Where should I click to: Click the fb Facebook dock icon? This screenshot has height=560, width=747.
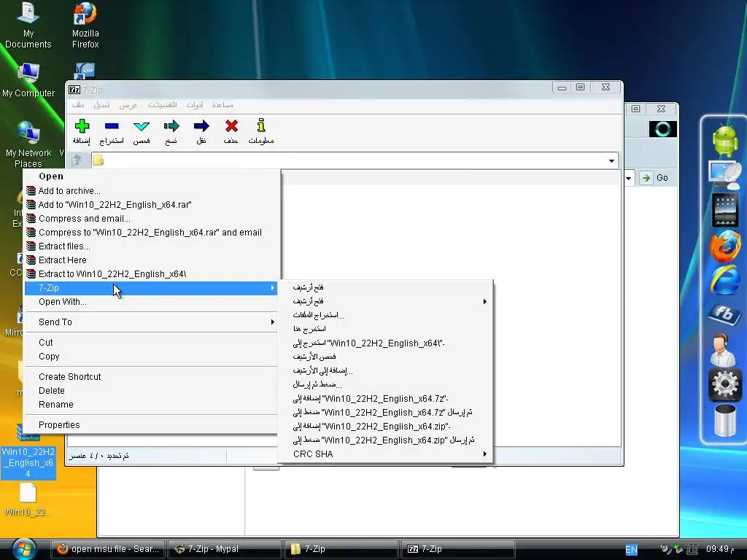pyautogui.click(x=724, y=314)
